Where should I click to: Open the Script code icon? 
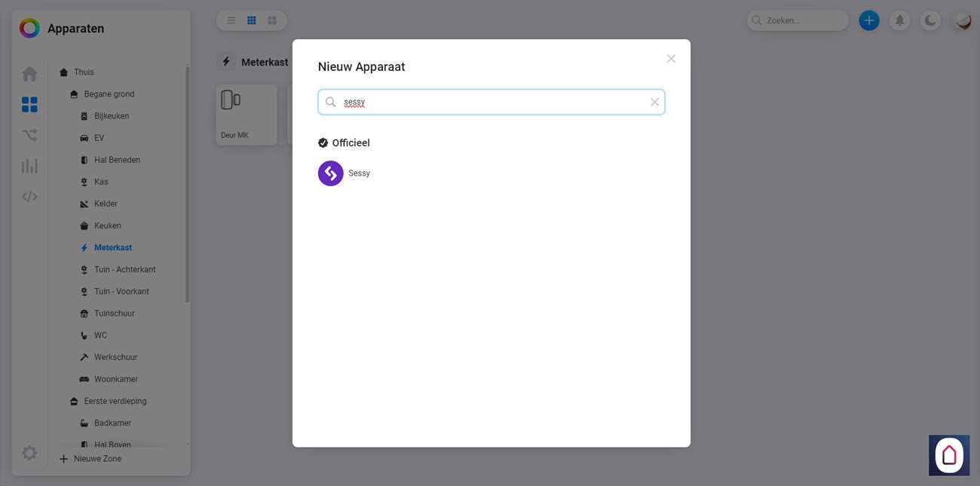click(x=29, y=197)
